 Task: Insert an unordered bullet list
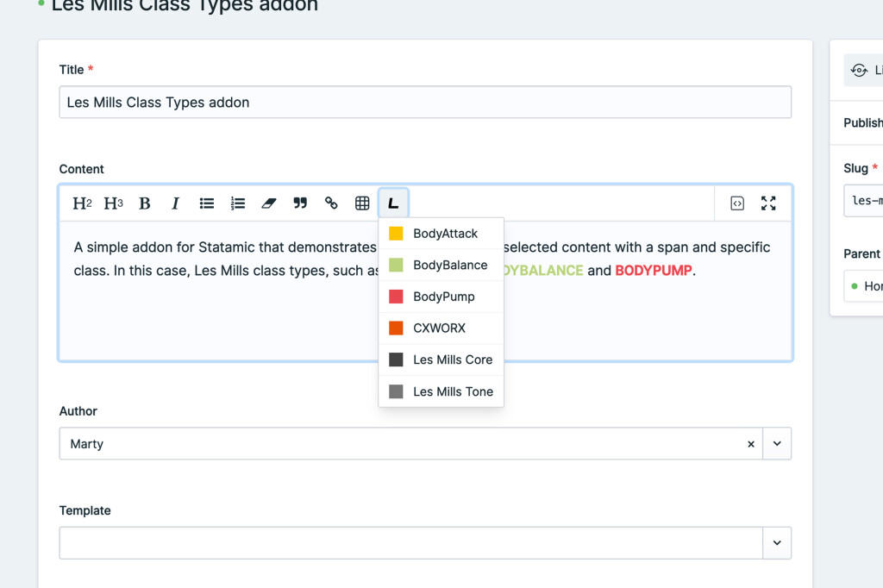pos(207,203)
